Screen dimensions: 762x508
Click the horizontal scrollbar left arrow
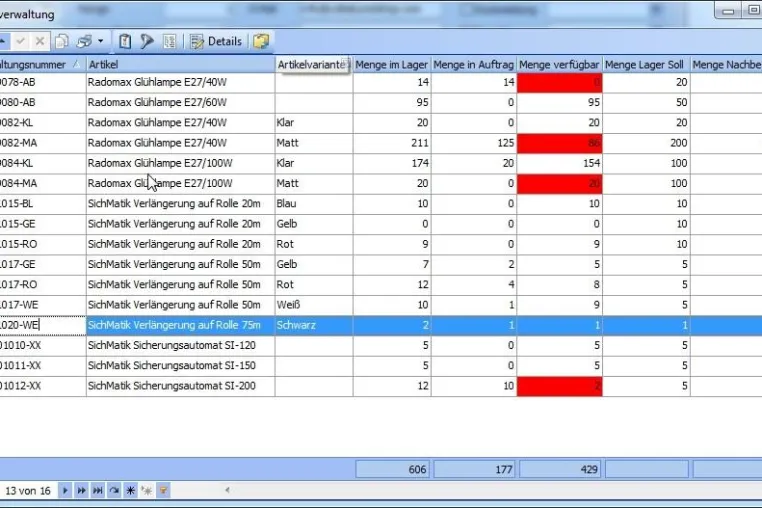point(227,490)
